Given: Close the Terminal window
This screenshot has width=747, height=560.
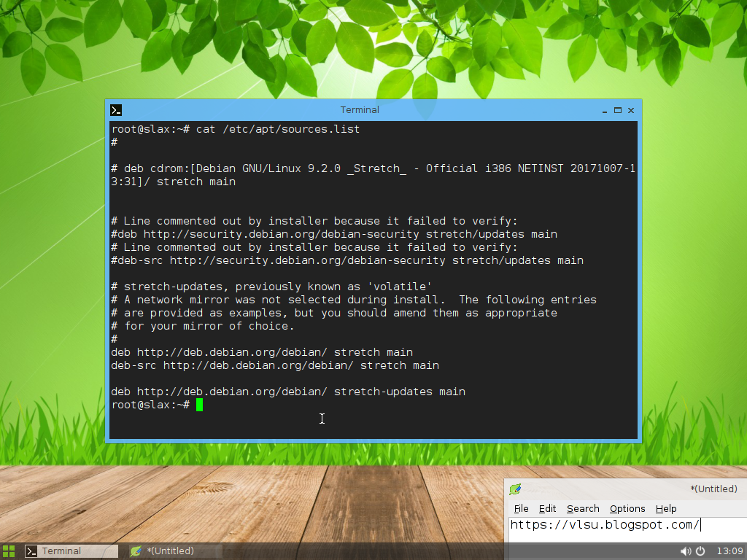Looking at the screenshot, I should [x=631, y=111].
